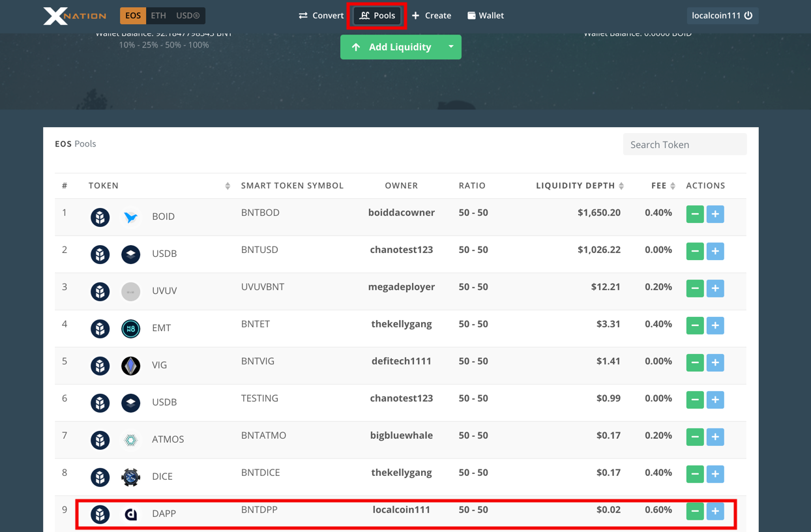Remove liquidity from TESTING pool

(x=695, y=400)
